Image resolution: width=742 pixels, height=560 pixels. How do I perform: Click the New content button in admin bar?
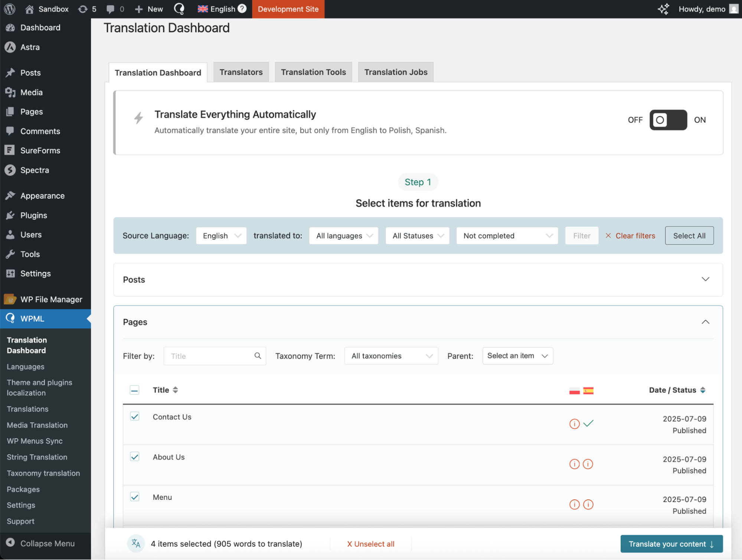tap(149, 9)
